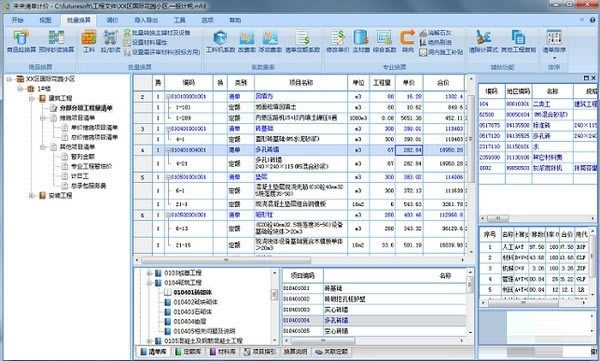Click the blue help question-mark icon
The height and width of the screenshot is (361, 600).
pos(592,20)
